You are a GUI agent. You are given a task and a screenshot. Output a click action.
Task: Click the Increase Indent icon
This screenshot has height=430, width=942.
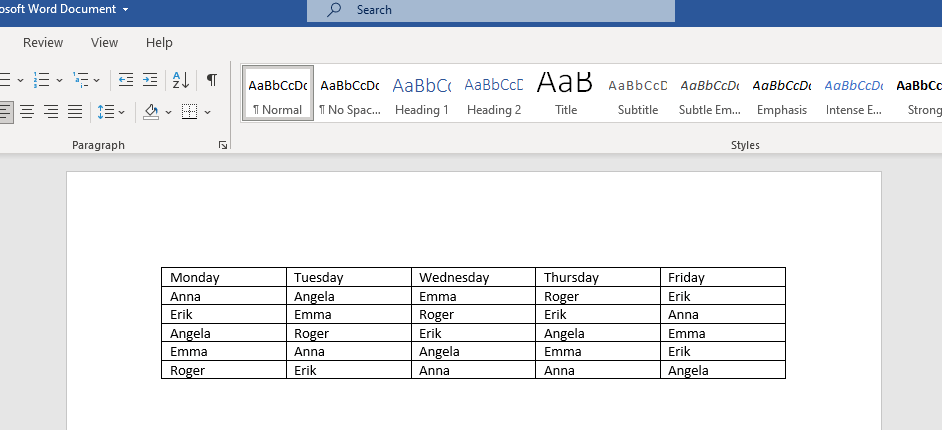click(x=150, y=80)
